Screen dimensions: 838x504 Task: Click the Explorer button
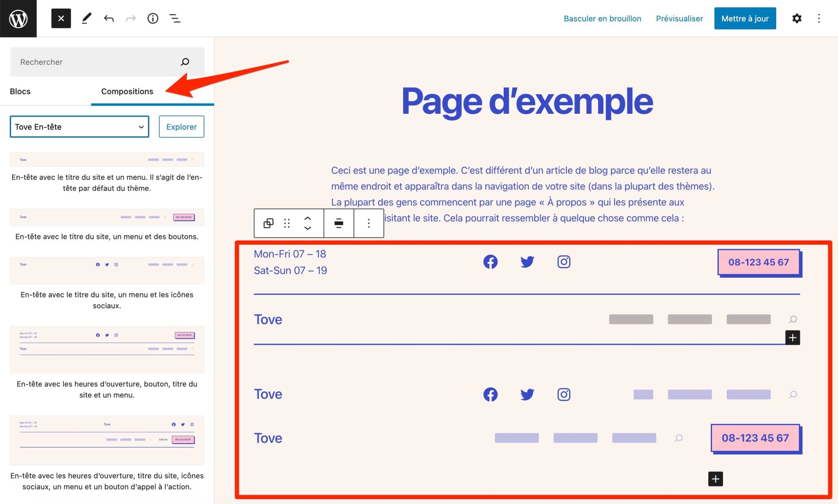[x=181, y=127]
